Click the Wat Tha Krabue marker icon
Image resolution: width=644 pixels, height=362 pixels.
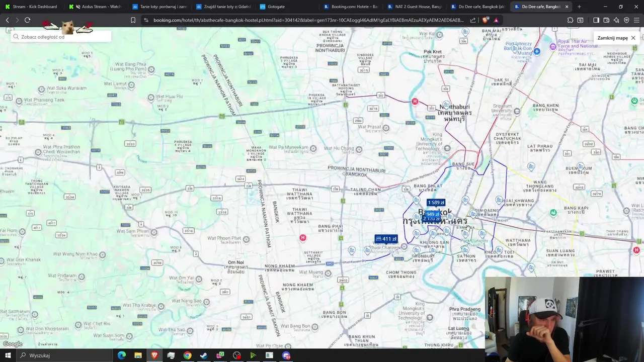[x=161, y=306]
